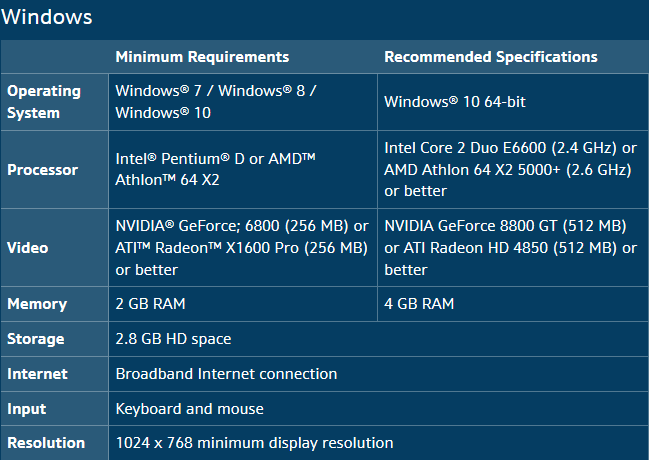Click the Resolution row label
The width and height of the screenshot is (649, 460).
pyautogui.click(x=46, y=443)
